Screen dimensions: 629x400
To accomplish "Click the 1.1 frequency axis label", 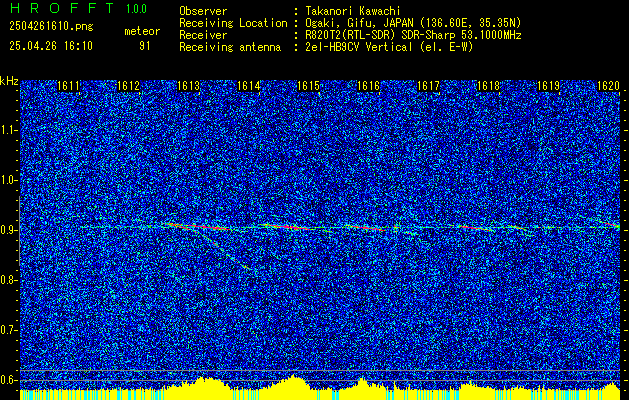I will 9,130.
